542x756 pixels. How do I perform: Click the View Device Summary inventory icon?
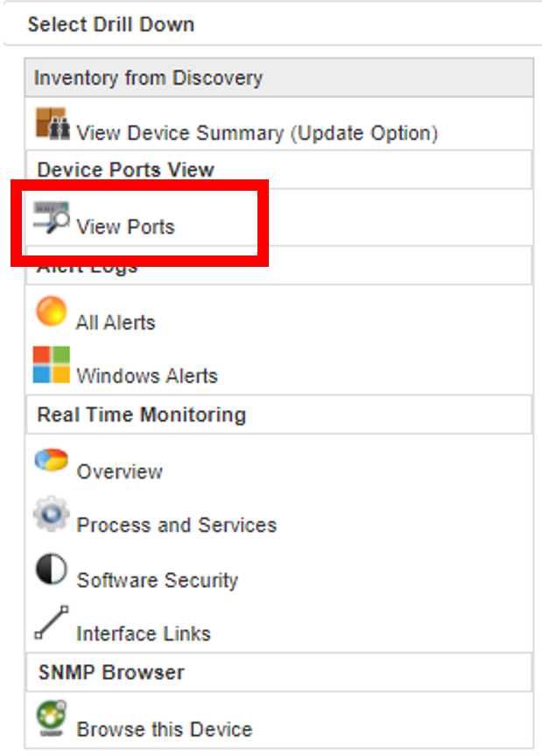pyautogui.click(x=53, y=123)
